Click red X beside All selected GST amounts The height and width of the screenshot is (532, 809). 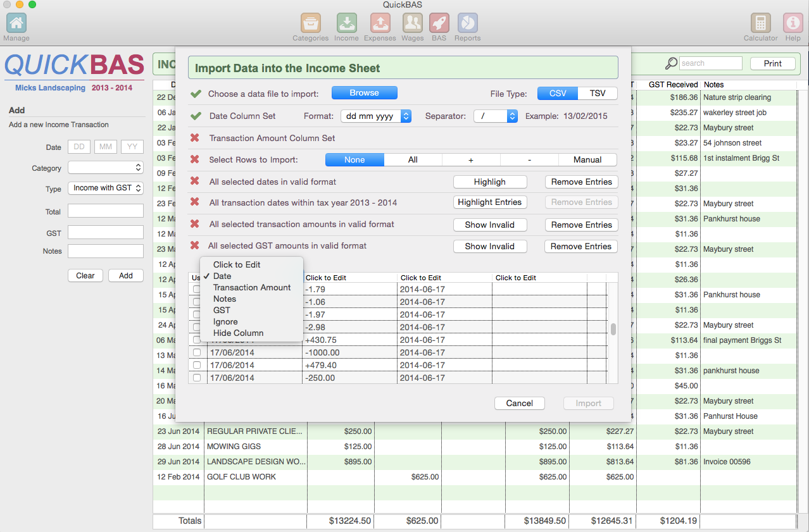195,245
